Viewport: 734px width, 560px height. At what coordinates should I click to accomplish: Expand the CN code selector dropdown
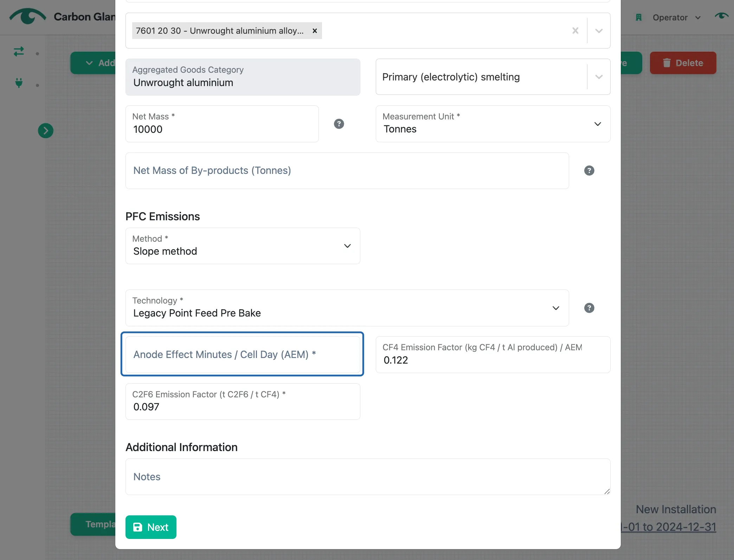click(x=599, y=31)
